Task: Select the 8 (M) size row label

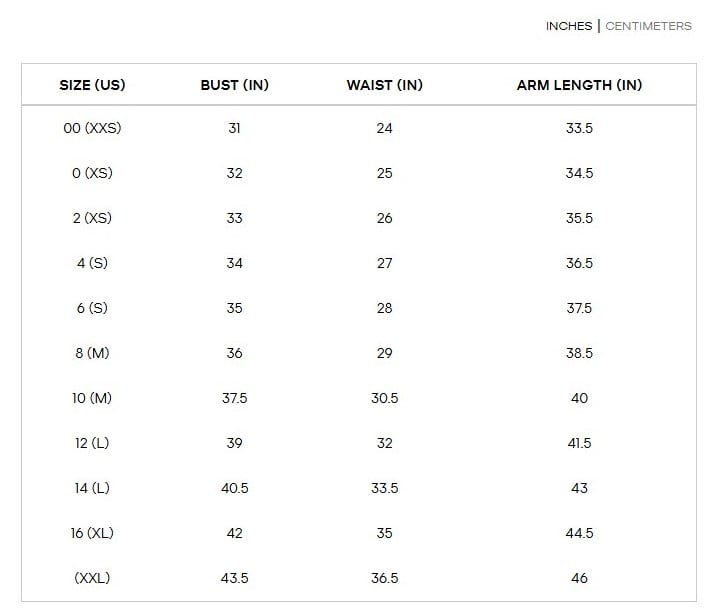Action: coord(92,353)
